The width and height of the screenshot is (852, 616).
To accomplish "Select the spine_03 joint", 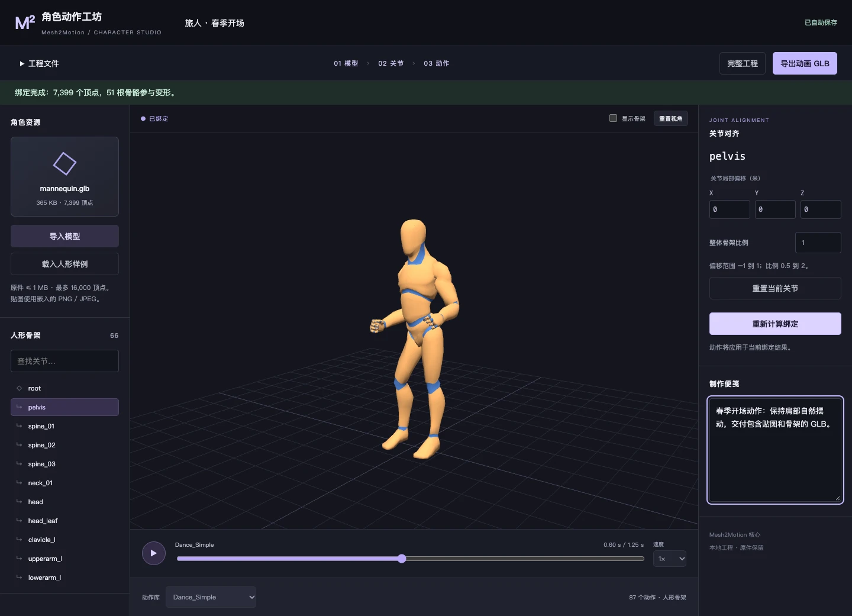I will [x=64, y=464].
